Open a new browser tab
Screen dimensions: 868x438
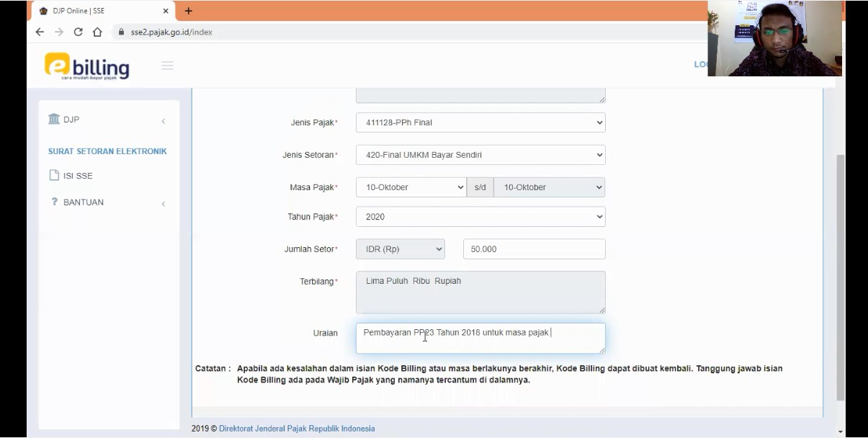pos(189,11)
